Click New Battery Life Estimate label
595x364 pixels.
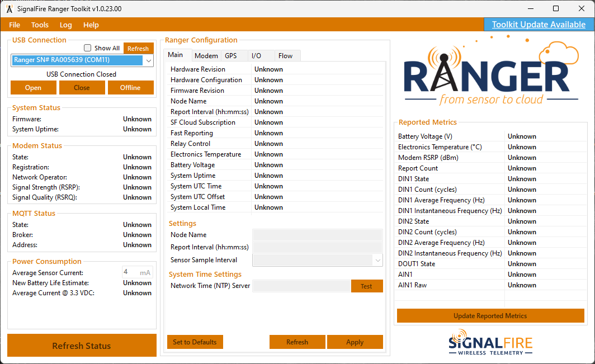tap(50, 283)
